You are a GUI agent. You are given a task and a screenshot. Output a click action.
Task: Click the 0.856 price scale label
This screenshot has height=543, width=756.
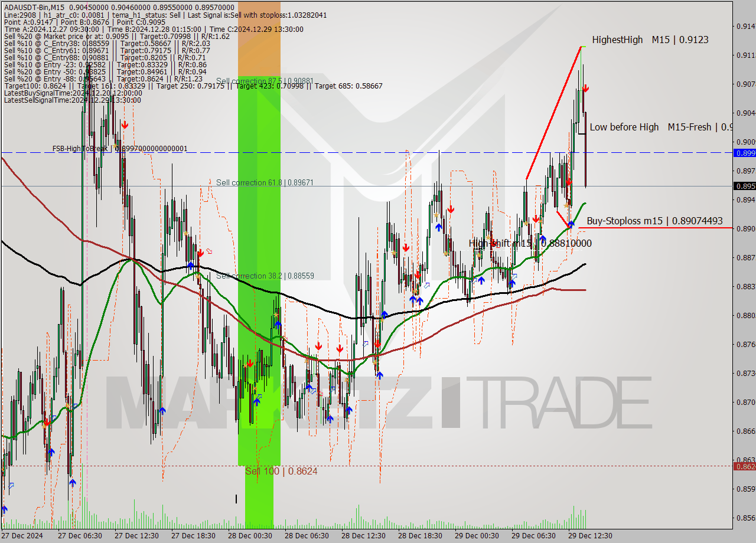coord(745,518)
